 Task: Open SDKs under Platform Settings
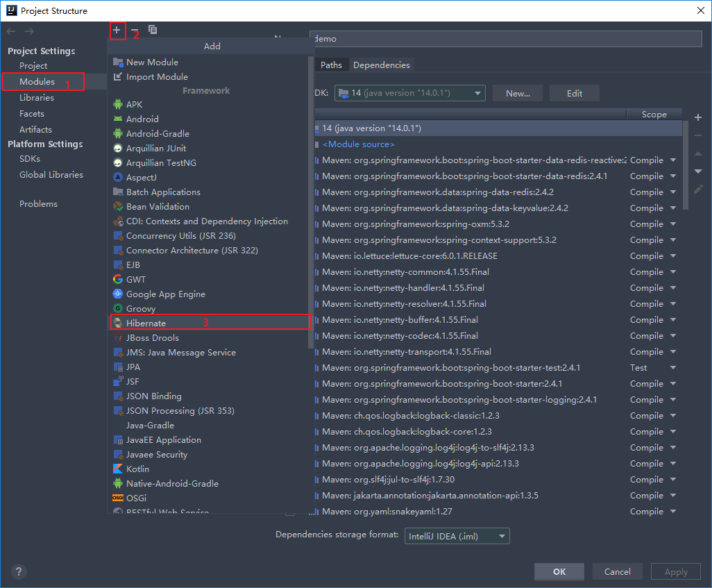30,158
